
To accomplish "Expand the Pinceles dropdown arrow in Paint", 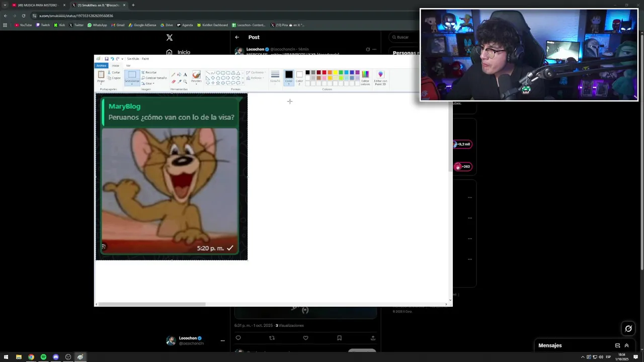I will point(196,83).
